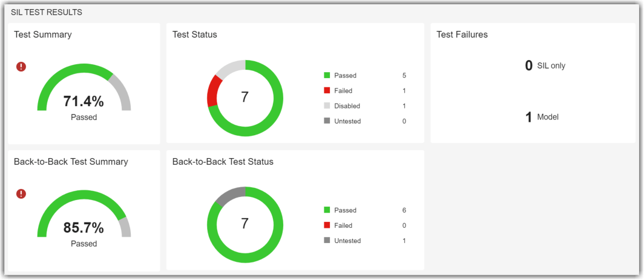Click the red Failed swatch in Back-to-Back legend
Screen dimensions: 644x280
[327, 225]
